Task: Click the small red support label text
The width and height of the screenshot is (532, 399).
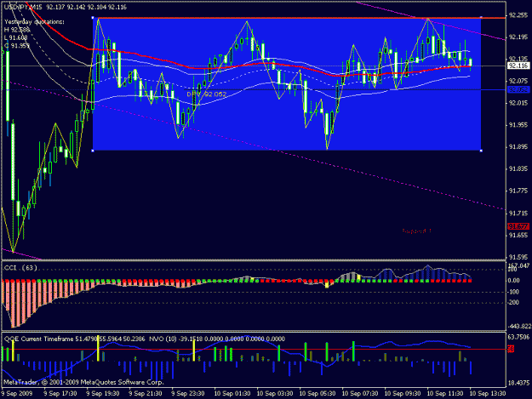Action: pos(416,231)
